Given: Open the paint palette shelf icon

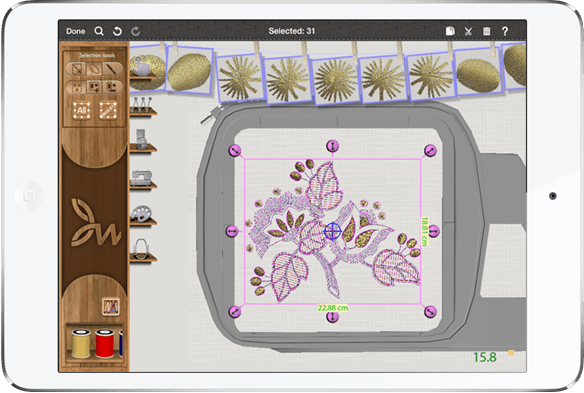Looking at the screenshot, I should [142, 215].
